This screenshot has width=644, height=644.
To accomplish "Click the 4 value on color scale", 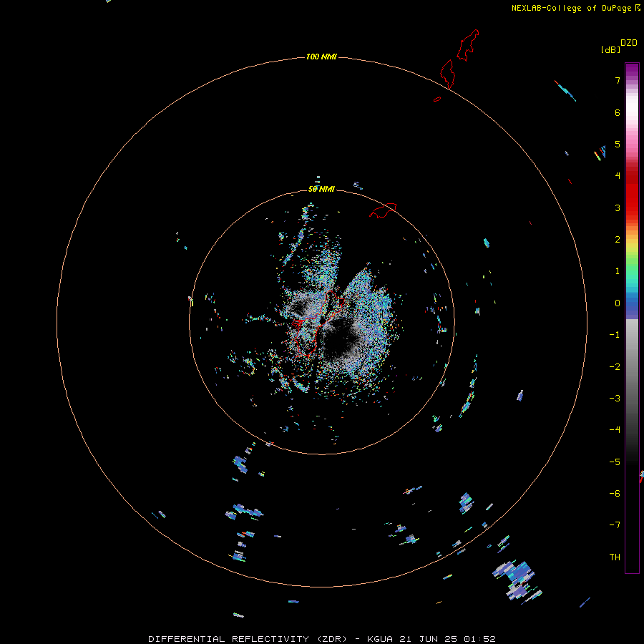I will click(x=618, y=176).
